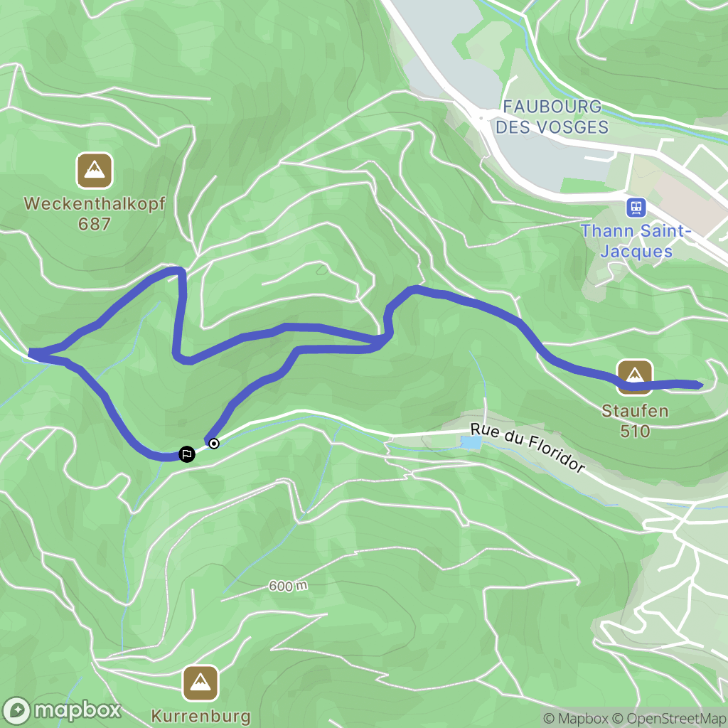Click the Staufen 510 peak name label
Screen dimensions: 728x728
[x=635, y=421]
